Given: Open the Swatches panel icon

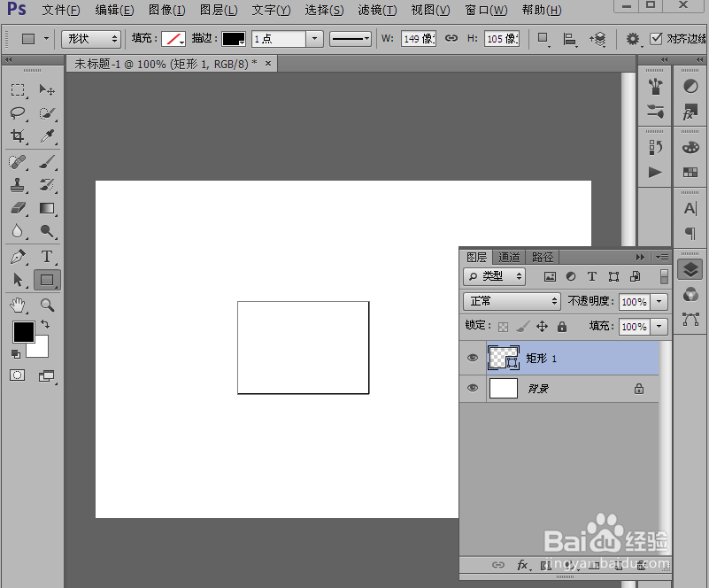Looking at the screenshot, I should [690, 173].
